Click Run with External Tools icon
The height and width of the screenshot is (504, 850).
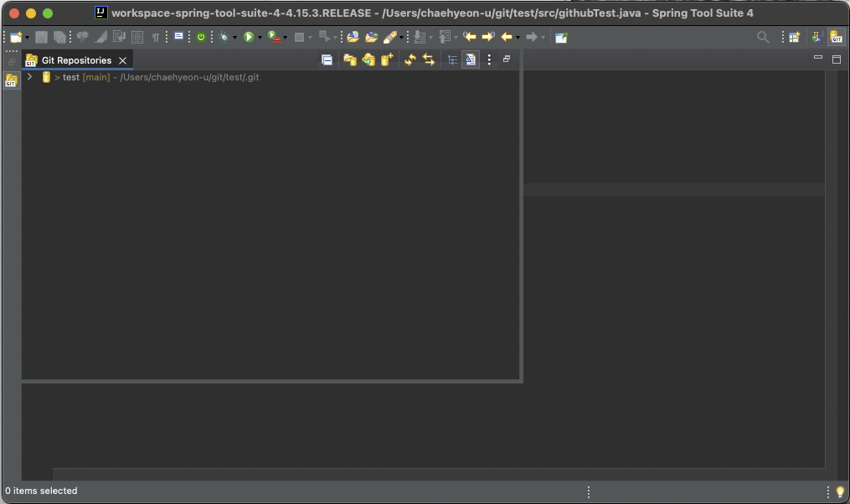point(275,38)
